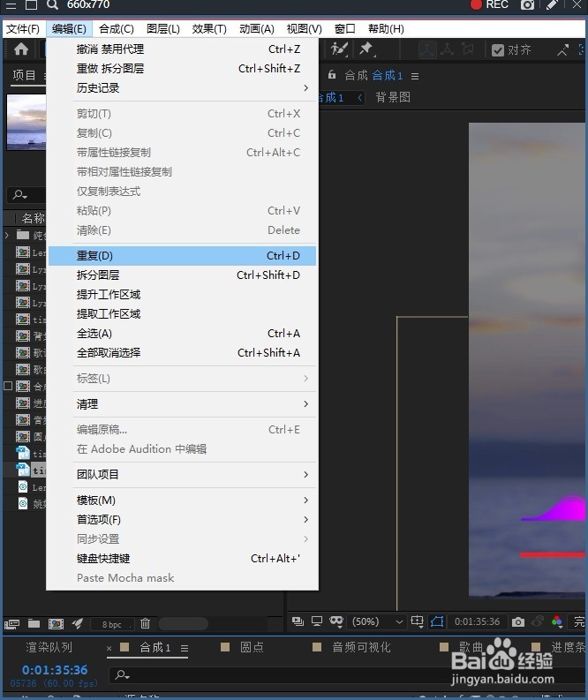Show the RGB channel options icon

[557, 621]
